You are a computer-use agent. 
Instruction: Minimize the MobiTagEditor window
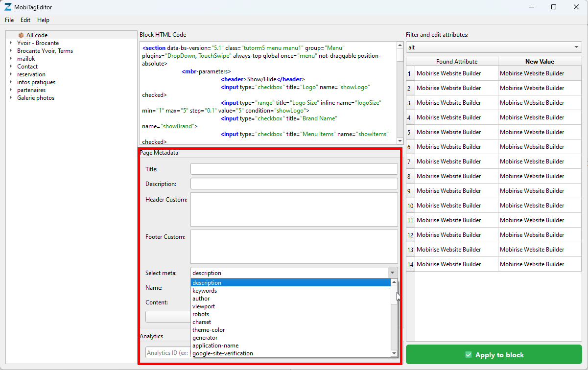[x=531, y=7]
